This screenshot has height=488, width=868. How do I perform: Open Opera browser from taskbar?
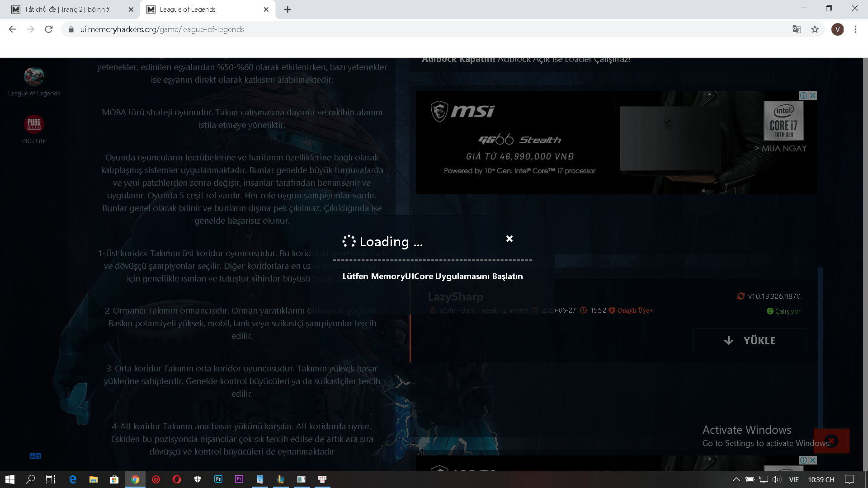177,479
